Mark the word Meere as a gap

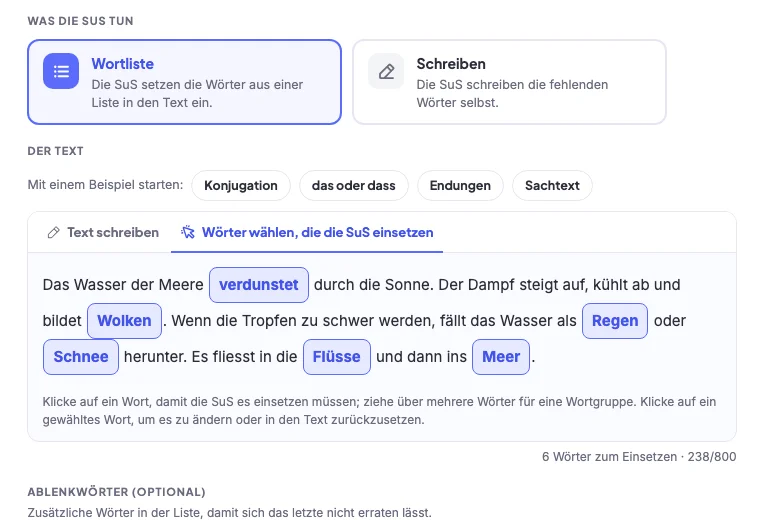pyautogui.click(x=181, y=285)
